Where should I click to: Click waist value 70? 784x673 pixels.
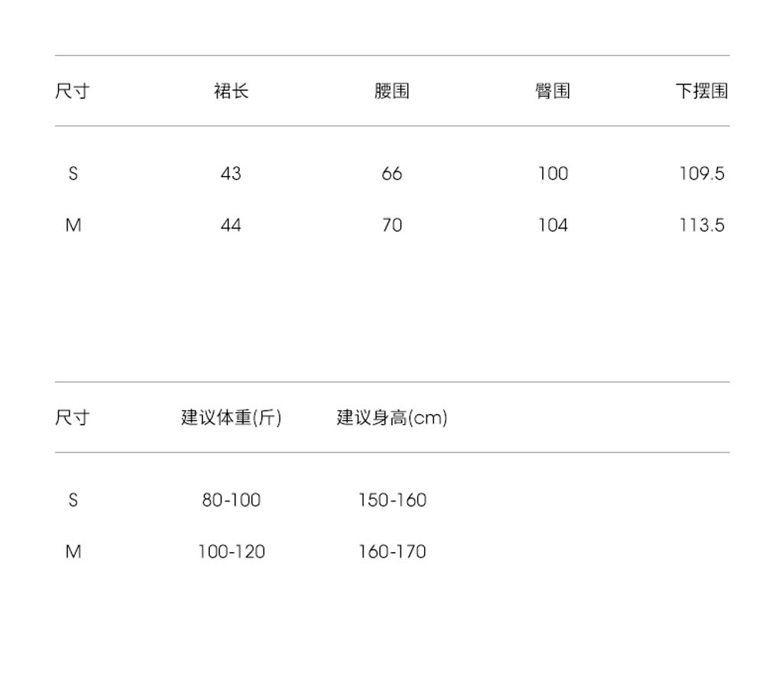click(392, 225)
